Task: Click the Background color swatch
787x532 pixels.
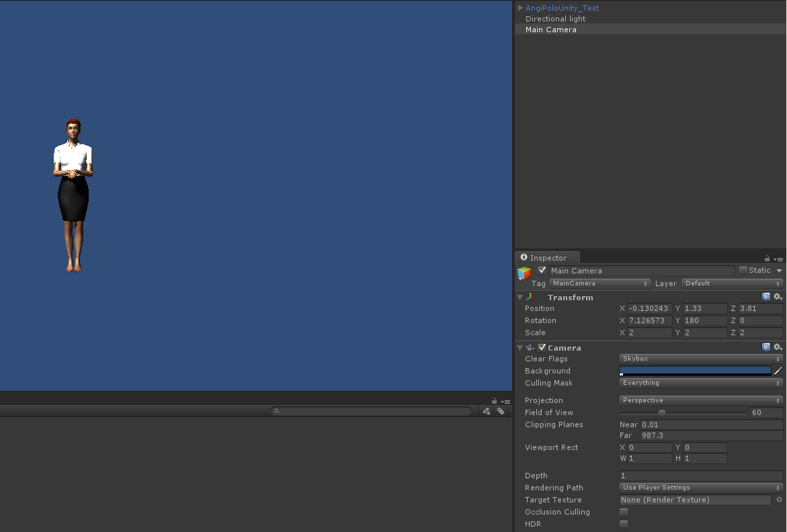Action: click(x=695, y=370)
